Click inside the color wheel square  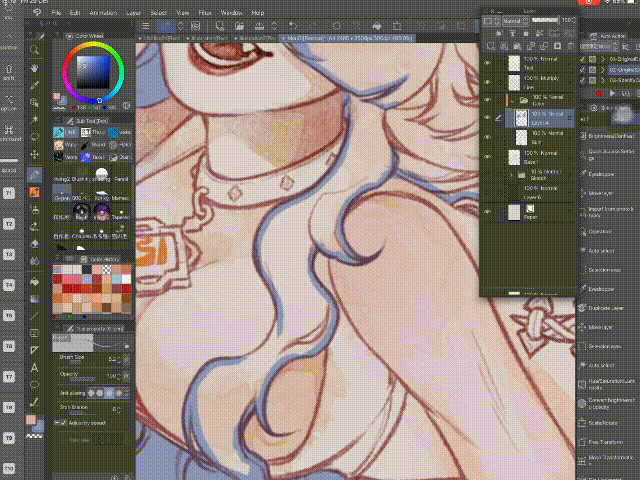(93, 72)
